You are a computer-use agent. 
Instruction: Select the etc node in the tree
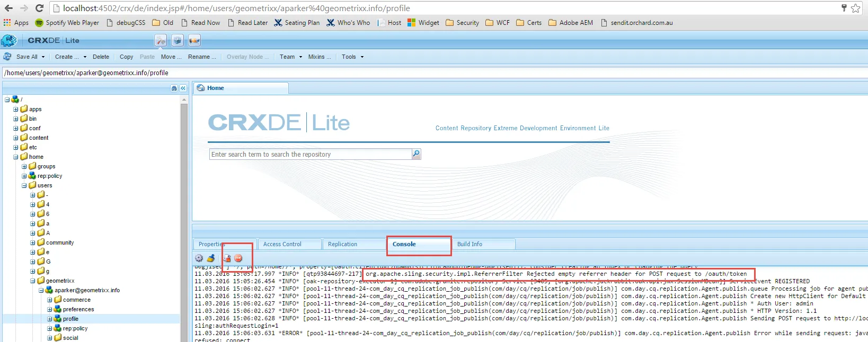pos(33,147)
